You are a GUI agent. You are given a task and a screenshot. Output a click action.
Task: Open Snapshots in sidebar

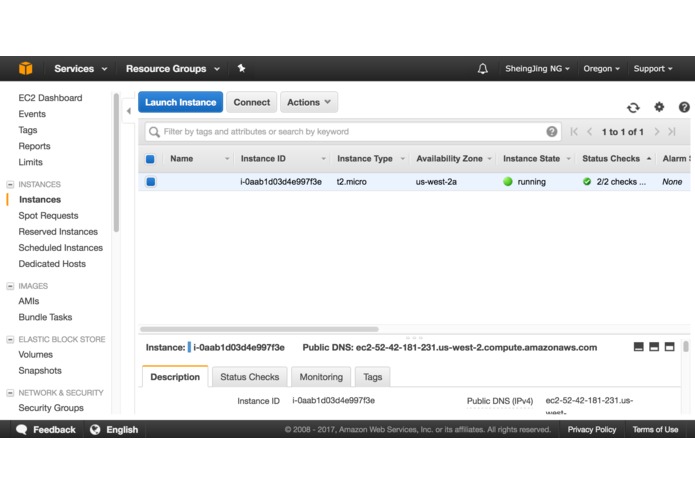(x=40, y=370)
